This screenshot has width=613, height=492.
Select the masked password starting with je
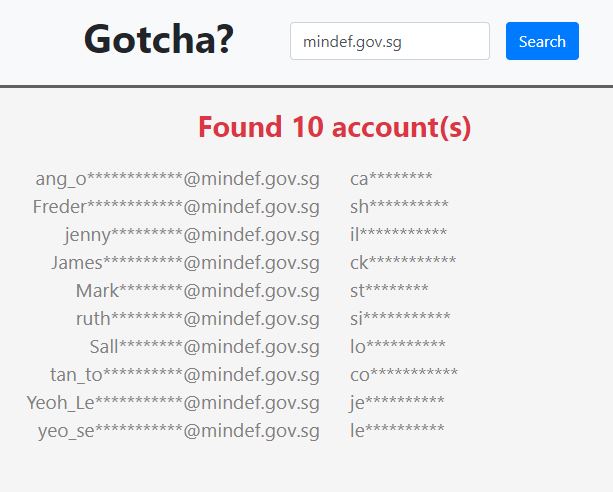(397, 403)
